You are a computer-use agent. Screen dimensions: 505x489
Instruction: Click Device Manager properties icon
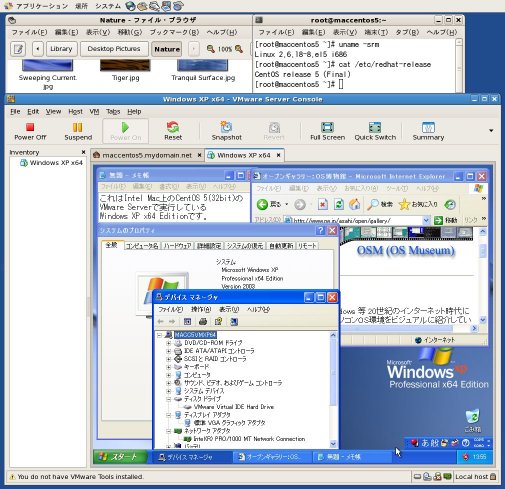[219, 321]
